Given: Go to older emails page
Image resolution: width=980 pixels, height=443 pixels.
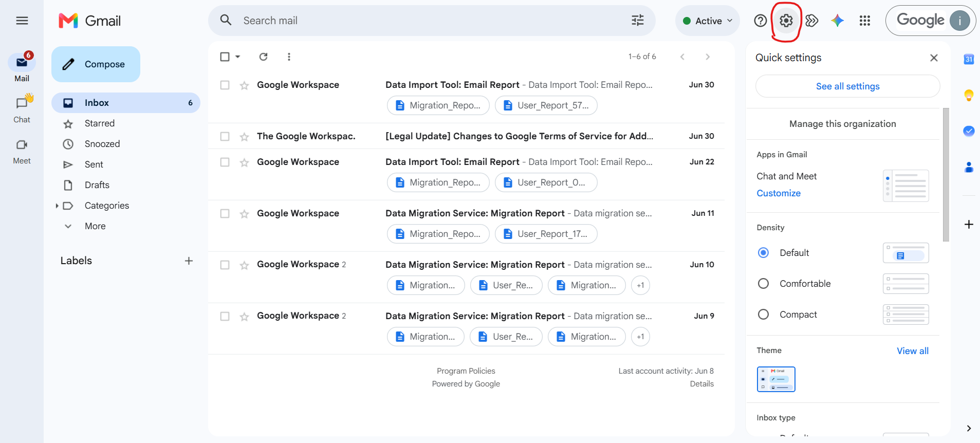Looking at the screenshot, I should 708,57.
